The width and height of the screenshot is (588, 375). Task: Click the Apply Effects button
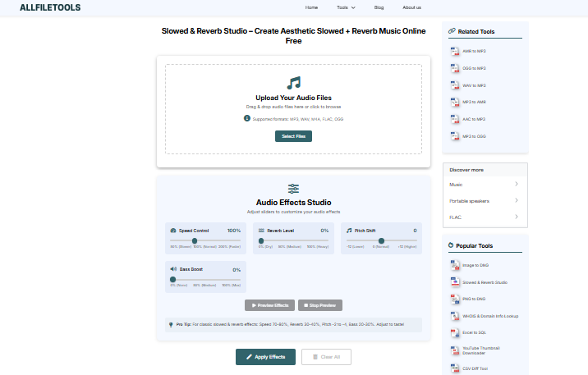coord(265,357)
